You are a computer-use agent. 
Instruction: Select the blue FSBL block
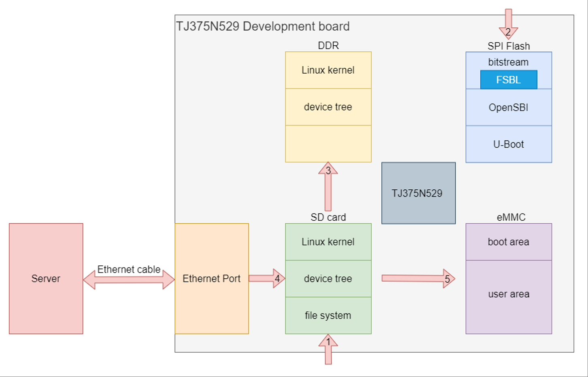[x=508, y=80]
